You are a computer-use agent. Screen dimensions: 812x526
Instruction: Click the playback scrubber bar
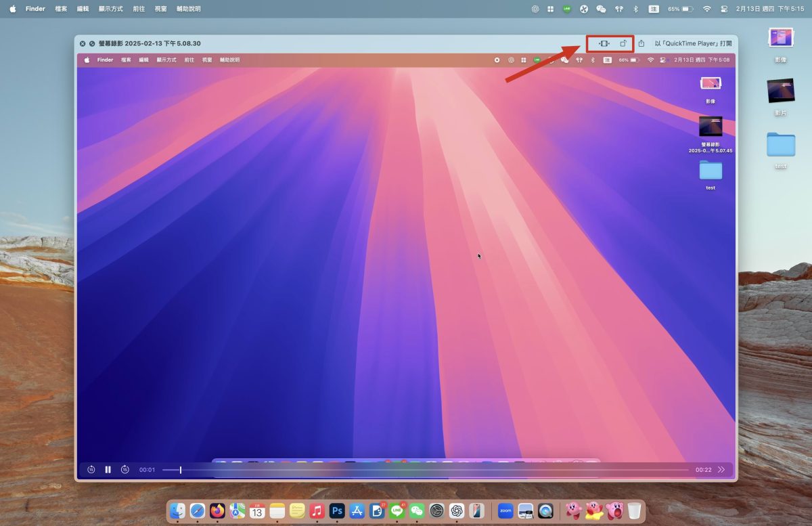pos(426,470)
